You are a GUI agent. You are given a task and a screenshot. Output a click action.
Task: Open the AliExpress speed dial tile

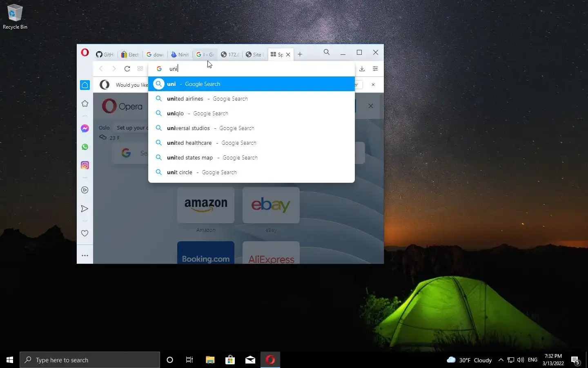pos(271,253)
